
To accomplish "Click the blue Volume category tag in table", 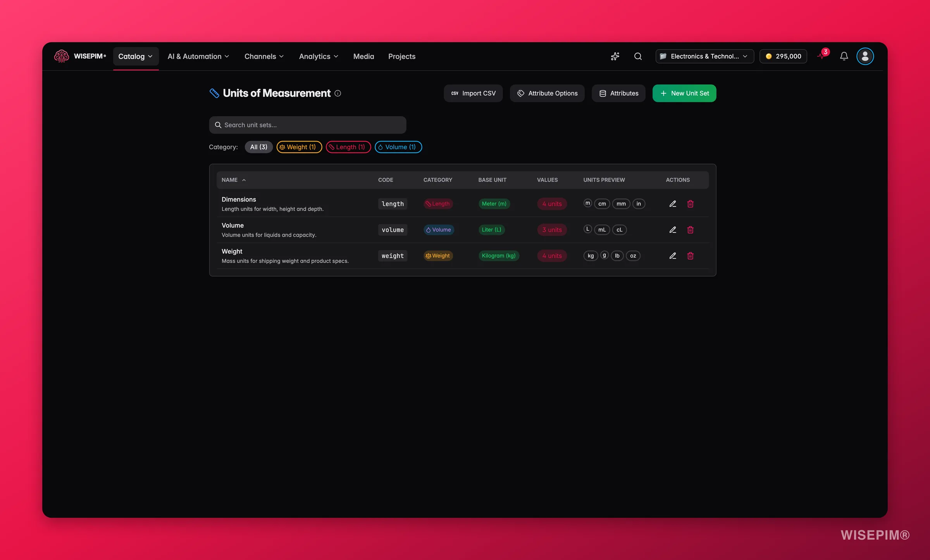I will tap(439, 230).
